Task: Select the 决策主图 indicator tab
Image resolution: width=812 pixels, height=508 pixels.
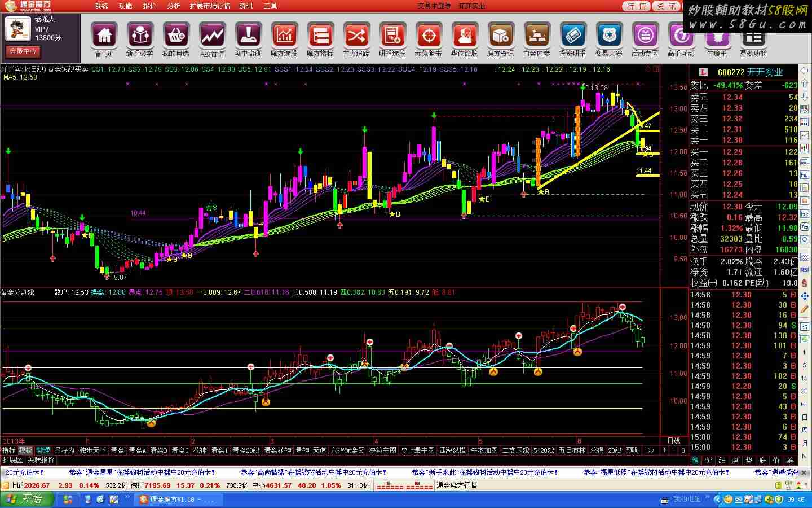Action: (383, 450)
